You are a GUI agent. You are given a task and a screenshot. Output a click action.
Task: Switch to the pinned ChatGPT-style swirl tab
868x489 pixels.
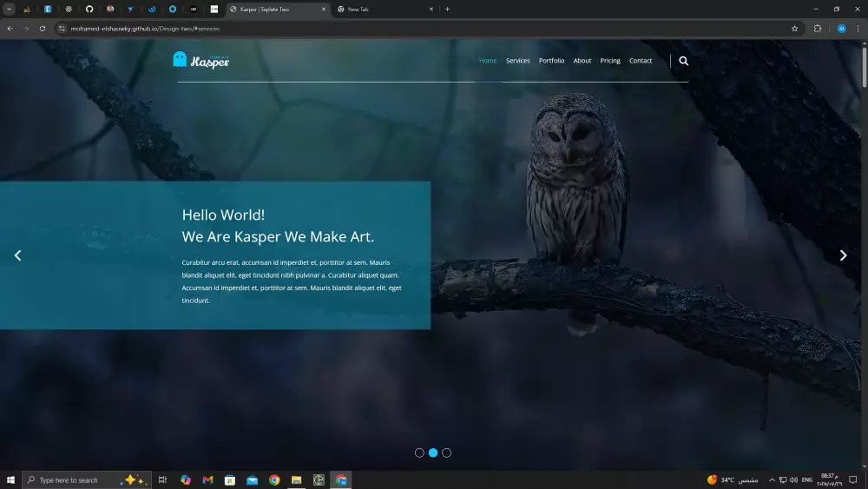pos(69,10)
